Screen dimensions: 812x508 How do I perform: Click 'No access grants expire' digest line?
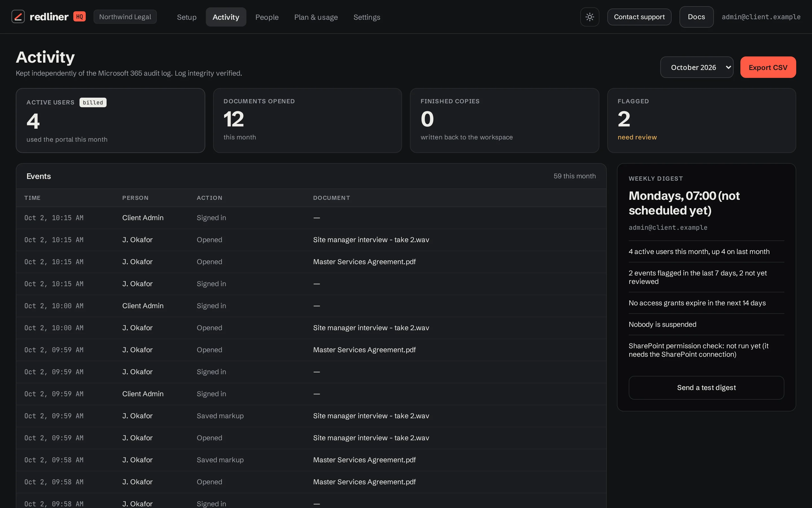[697, 303]
